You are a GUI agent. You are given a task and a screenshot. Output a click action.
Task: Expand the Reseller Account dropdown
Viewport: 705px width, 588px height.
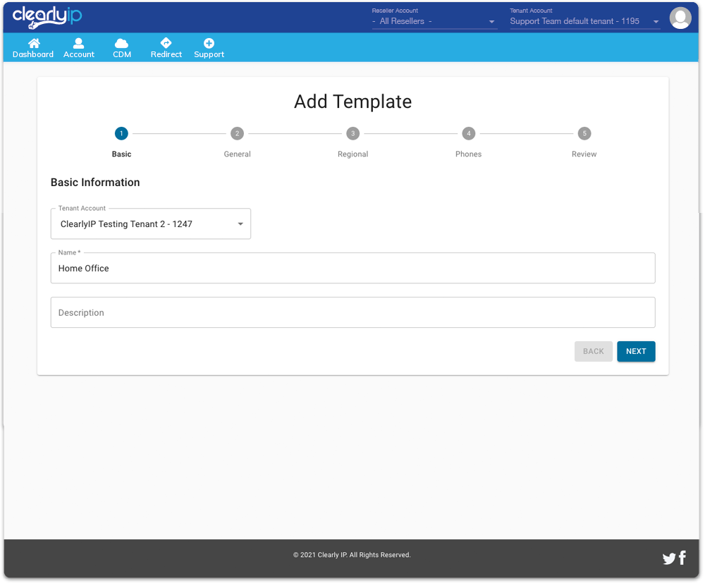[x=434, y=21]
